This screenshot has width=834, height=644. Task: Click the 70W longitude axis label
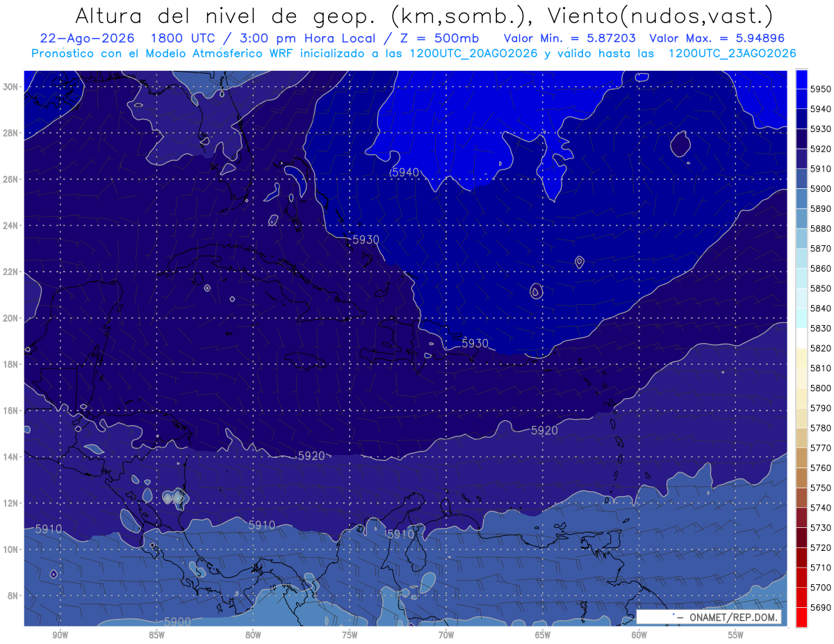pyautogui.click(x=446, y=636)
